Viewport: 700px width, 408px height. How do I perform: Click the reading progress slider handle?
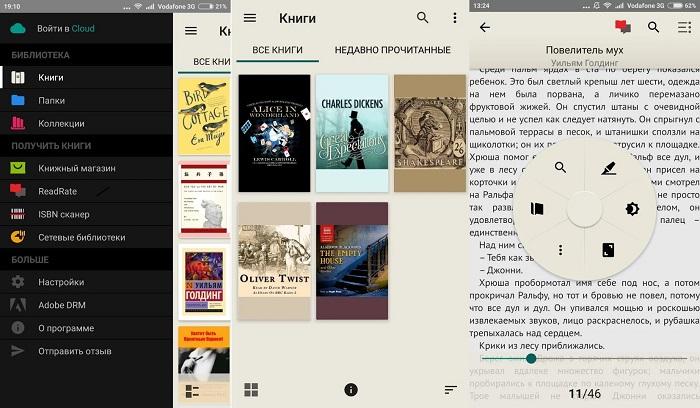click(531, 358)
